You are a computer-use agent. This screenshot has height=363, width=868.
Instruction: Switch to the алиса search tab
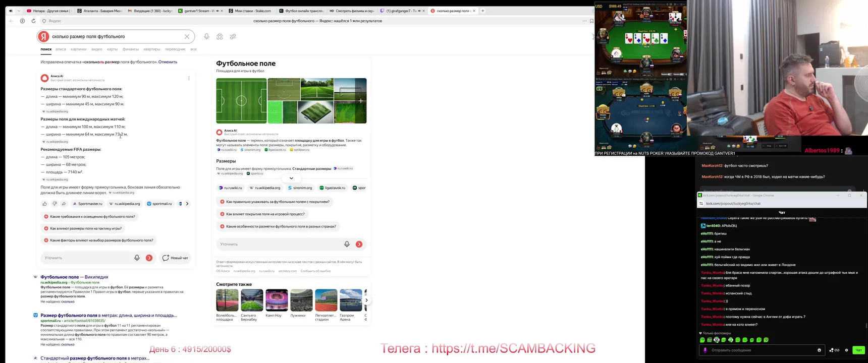pyautogui.click(x=61, y=49)
